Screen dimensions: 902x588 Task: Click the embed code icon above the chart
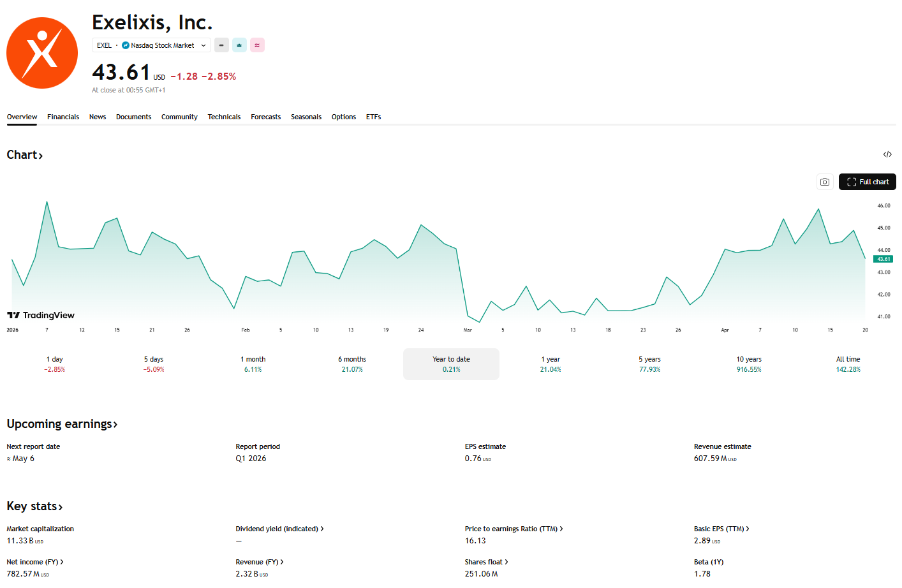pyautogui.click(x=887, y=154)
